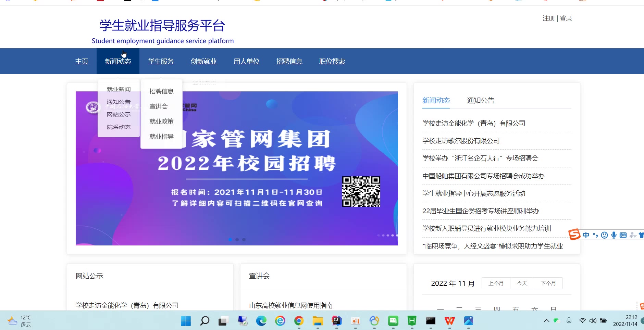This screenshot has height=330, width=644.
Task: Choose 招聘信息 submenu entry
Action: pos(161,91)
